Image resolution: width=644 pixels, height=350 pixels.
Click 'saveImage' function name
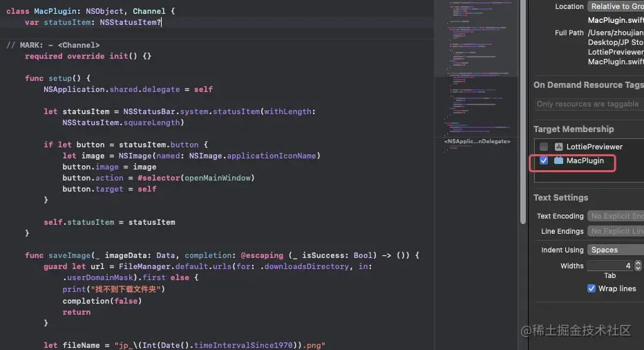click(x=69, y=255)
